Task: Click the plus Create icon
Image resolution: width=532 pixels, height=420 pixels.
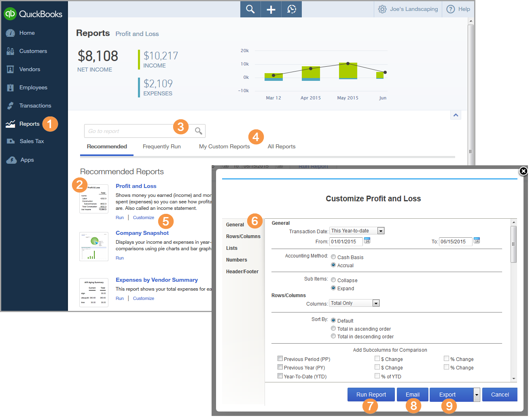Action: [x=271, y=9]
